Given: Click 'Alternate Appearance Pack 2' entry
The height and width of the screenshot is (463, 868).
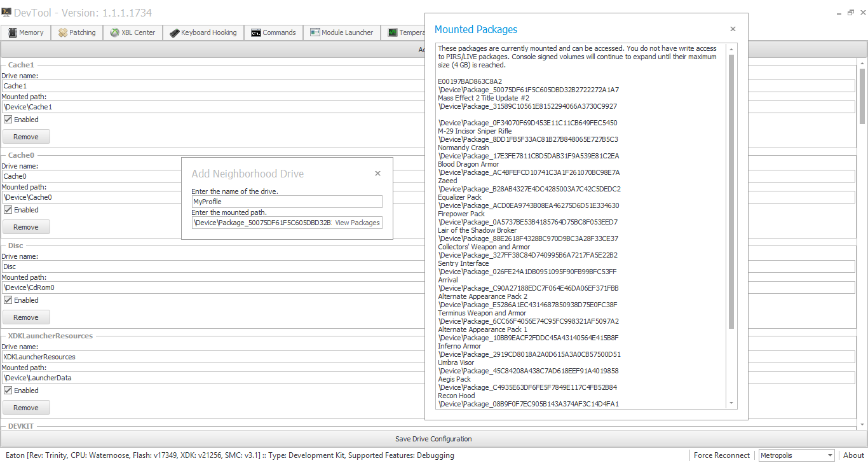Looking at the screenshot, I should (482, 296).
